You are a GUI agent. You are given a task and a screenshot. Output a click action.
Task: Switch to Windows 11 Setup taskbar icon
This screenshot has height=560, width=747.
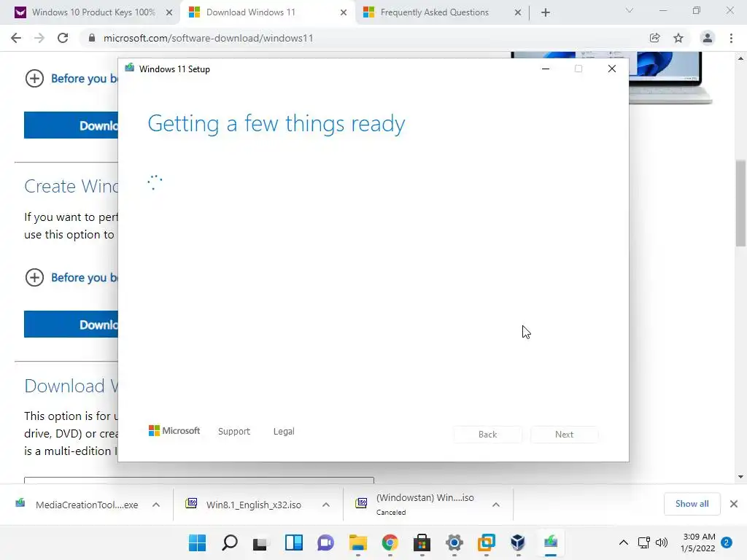pyautogui.click(x=551, y=542)
